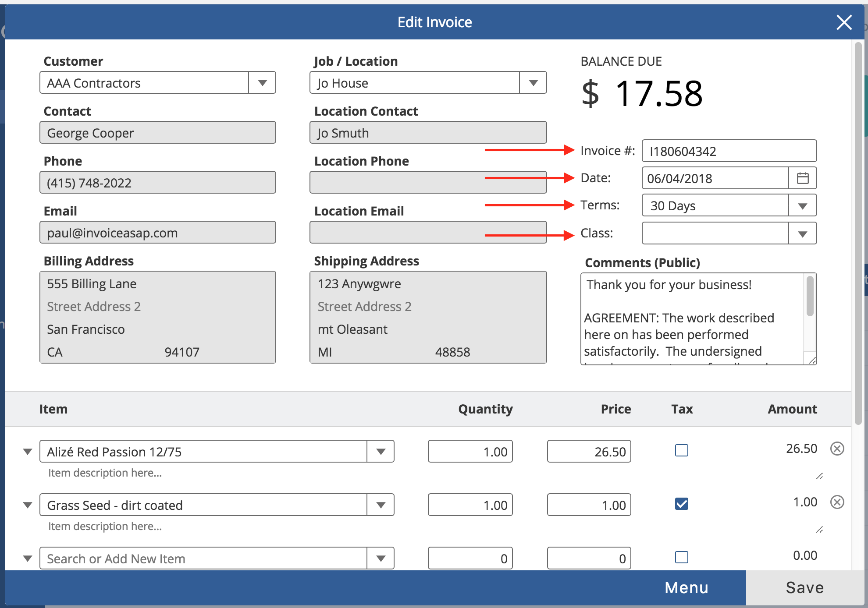Open the Menu
The height and width of the screenshot is (608, 868).
686,587
